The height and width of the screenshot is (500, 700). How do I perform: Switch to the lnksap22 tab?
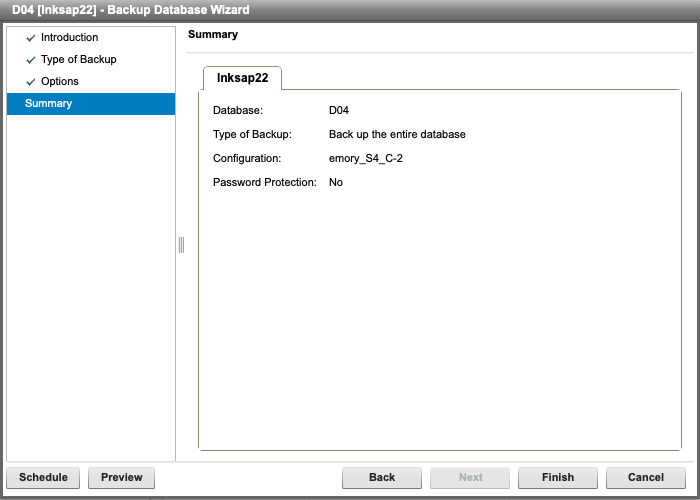[x=242, y=78]
